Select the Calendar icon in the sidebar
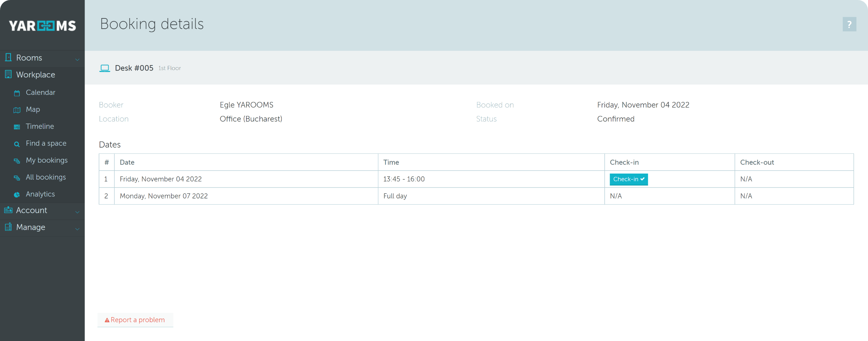The height and width of the screenshot is (341, 868). pyautogui.click(x=17, y=92)
